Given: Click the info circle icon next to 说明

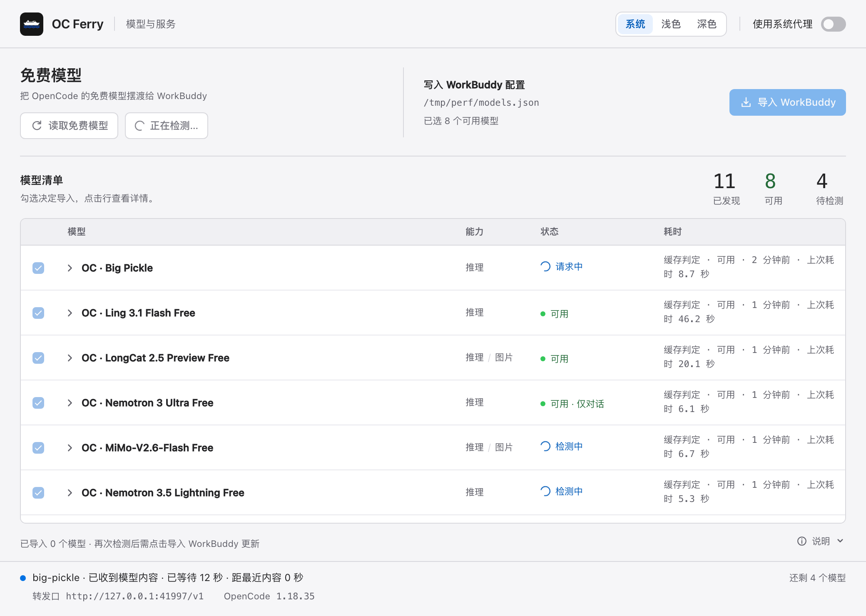Looking at the screenshot, I should tap(802, 541).
